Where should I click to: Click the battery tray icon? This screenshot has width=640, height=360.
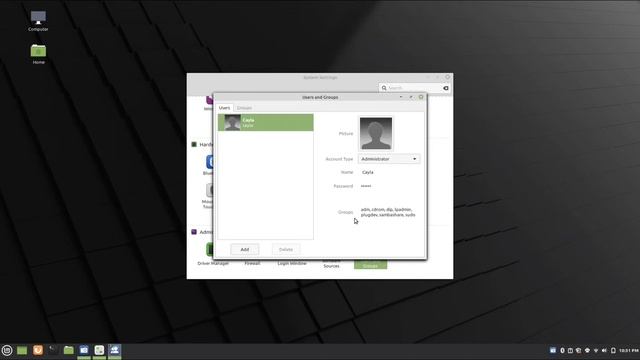613,350
